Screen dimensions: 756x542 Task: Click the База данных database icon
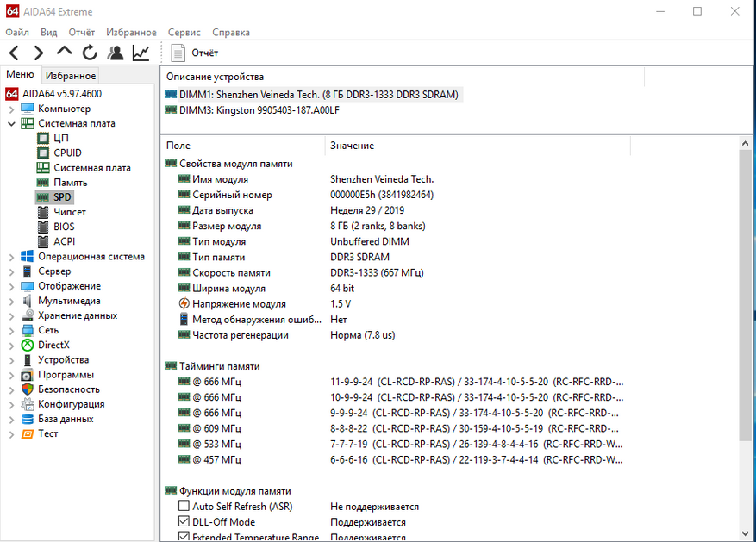pos(28,419)
